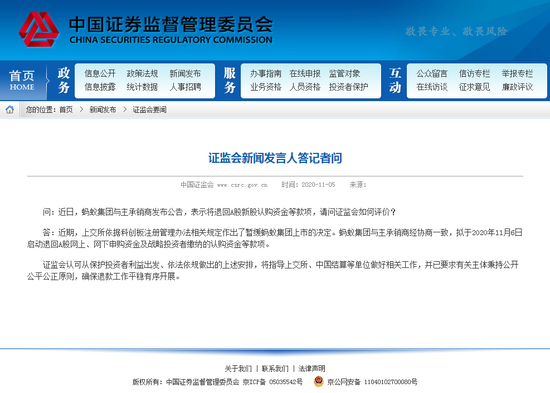Click the 法律声明 footer link

(x=311, y=368)
